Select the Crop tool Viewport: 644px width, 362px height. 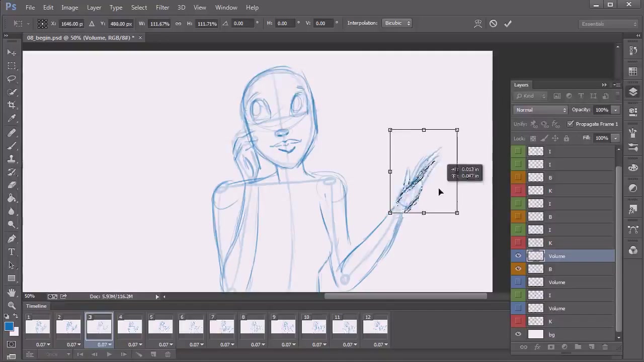(x=12, y=105)
